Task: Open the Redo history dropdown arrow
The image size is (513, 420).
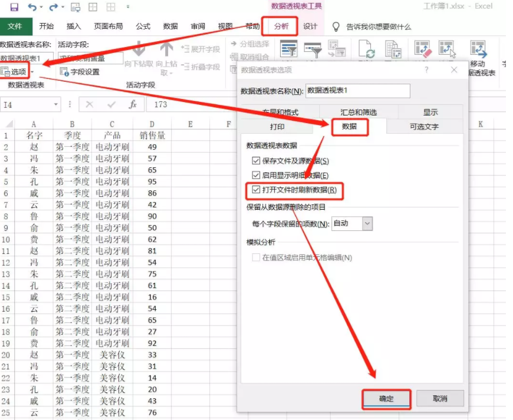Action: point(63,7)
